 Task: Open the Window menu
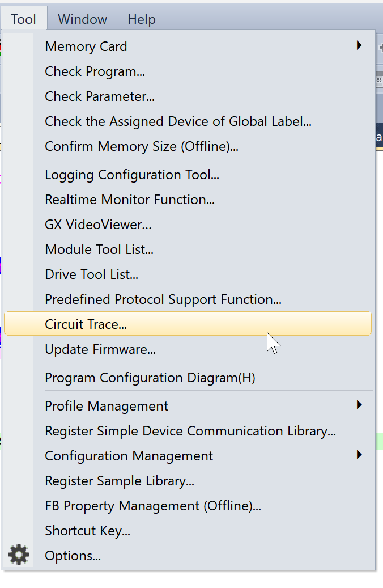click(x=83, y=19)
